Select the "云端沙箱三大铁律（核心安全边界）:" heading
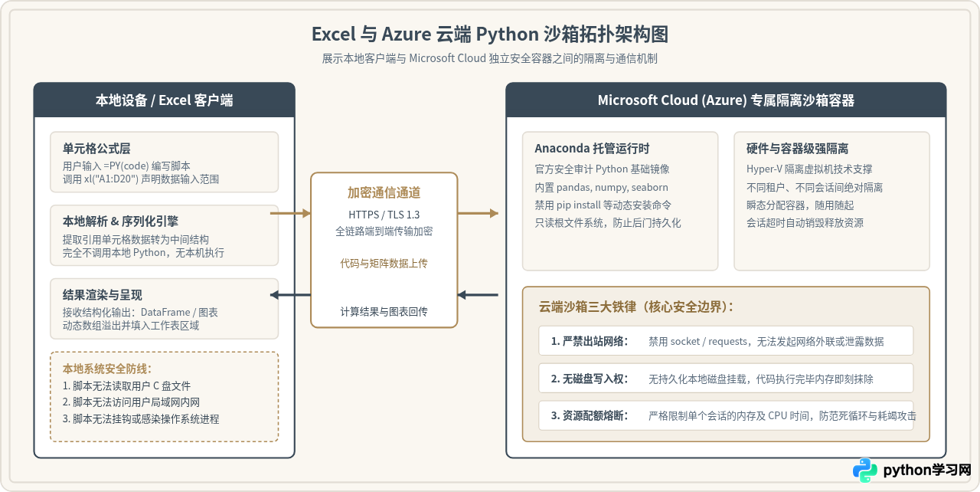Image resolution: width=980 pixels, height=492 pixels. 636,307
